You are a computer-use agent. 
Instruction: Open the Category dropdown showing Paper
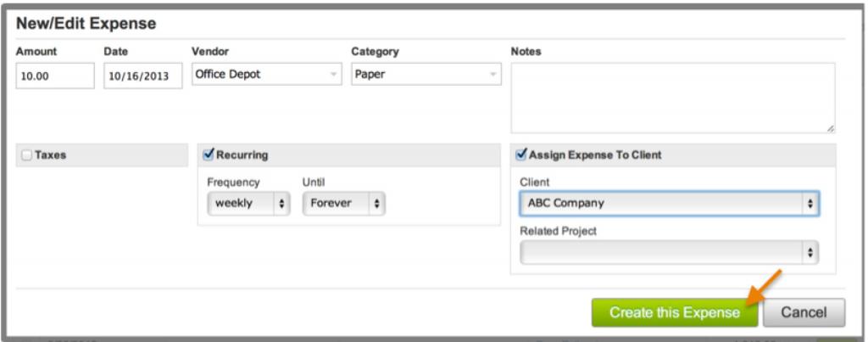coord(426,75)
